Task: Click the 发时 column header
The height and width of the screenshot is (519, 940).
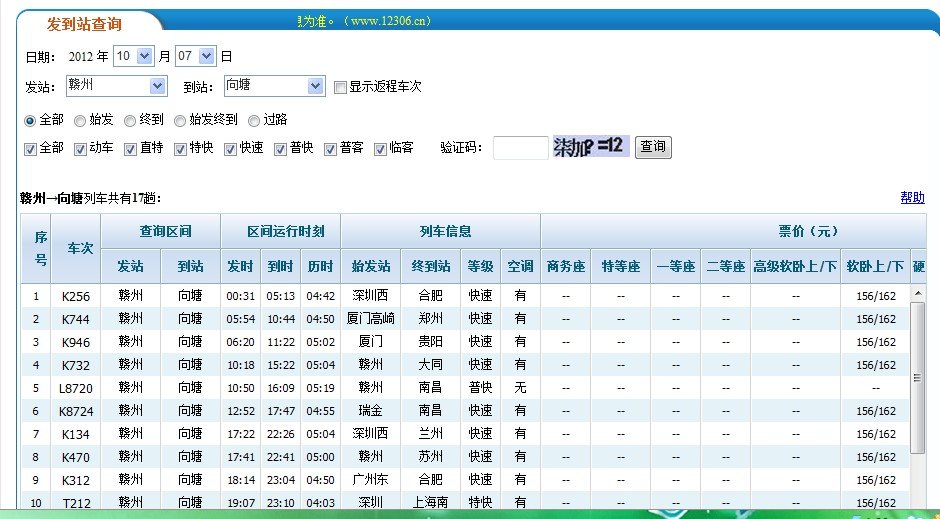Action: point(240,266)
